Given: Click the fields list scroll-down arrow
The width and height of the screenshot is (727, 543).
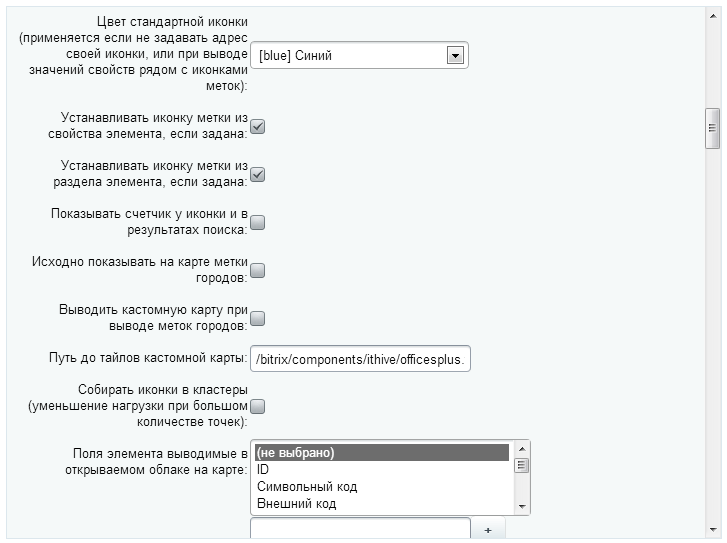Looking at the screenshot, I should pos(521,507).
